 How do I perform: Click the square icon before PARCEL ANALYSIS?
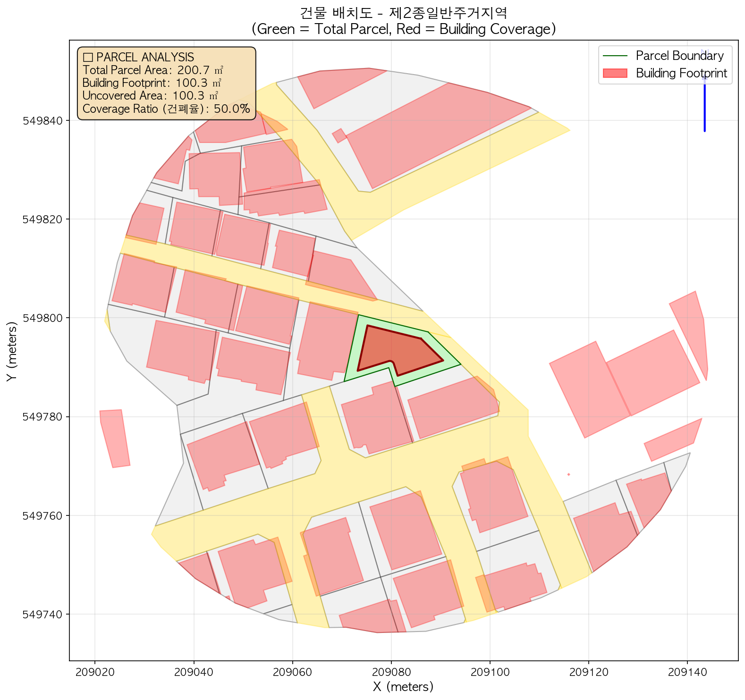point(87,58)
